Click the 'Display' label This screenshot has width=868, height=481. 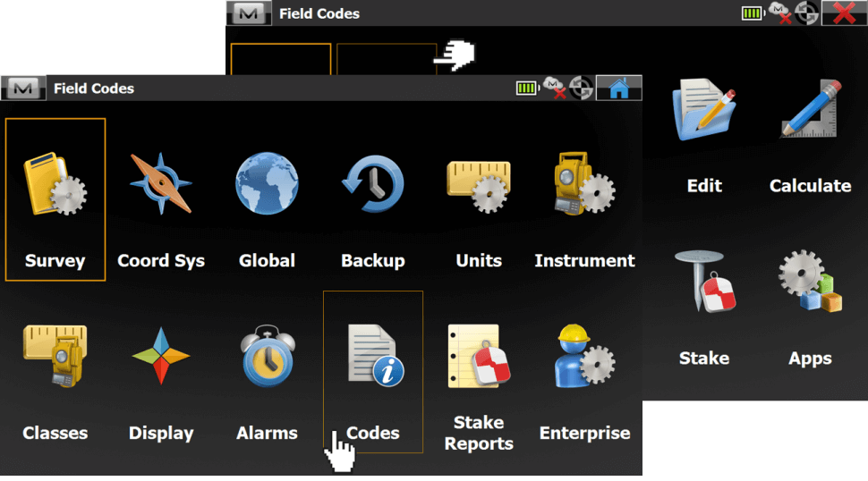(x=161, y=434)
